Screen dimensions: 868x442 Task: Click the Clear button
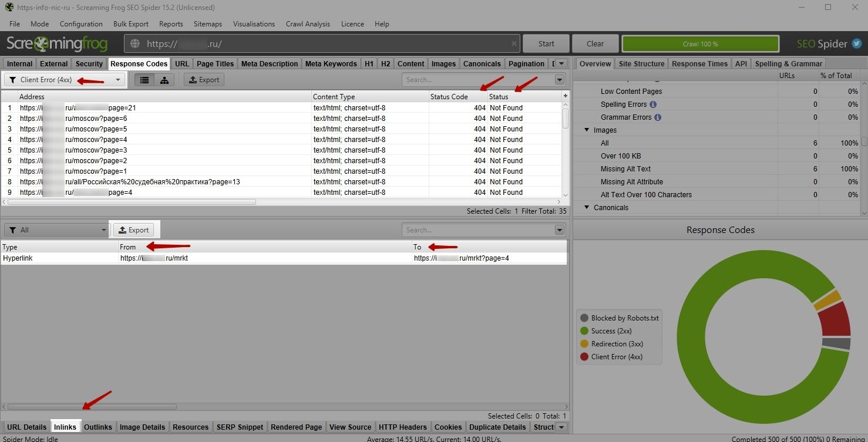point(595,43)
